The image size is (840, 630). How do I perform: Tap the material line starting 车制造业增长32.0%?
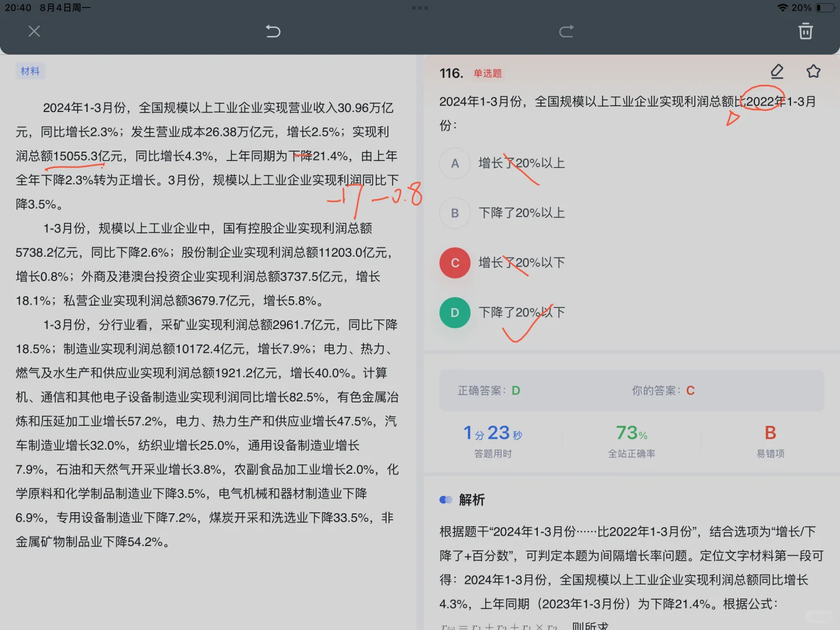(x=187, y=446)
